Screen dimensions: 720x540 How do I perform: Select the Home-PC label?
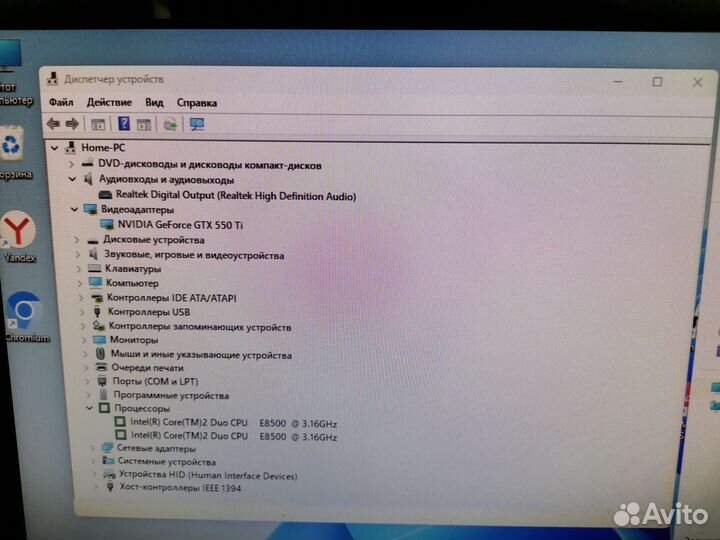point(103,147)
